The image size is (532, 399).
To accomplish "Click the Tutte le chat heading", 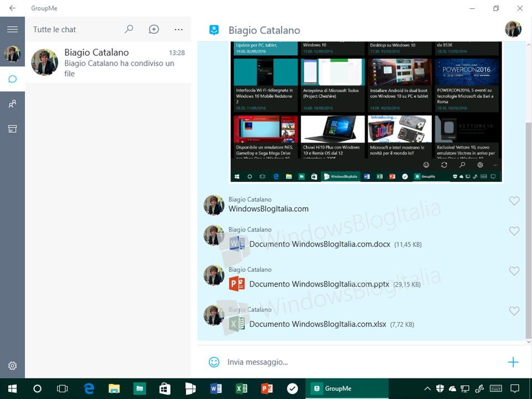I will [x=54, y=29].
